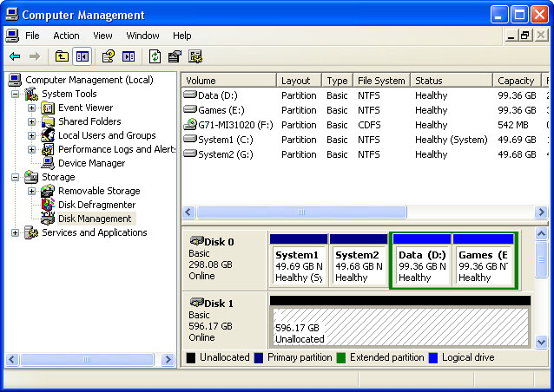This screenshot has height=392, width=554.
Task: Click the volume list horizontal scrollbar thumb
Action: click(301, 212)
